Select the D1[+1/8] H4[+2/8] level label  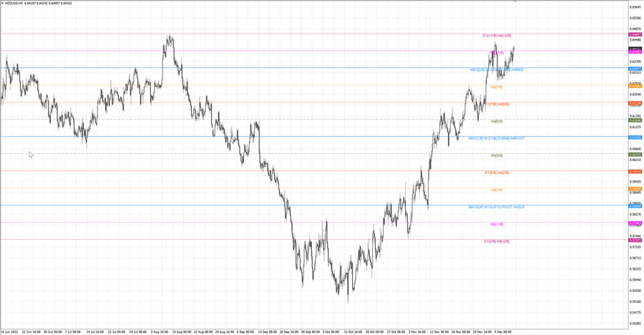tap(497, 36)
